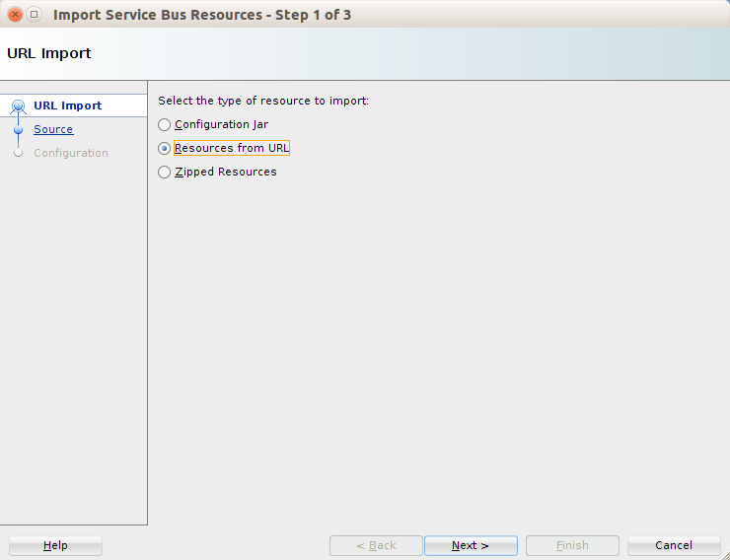Click the dialog title bar text
Viewport: 730px width, 560px height.
point(202,15)
